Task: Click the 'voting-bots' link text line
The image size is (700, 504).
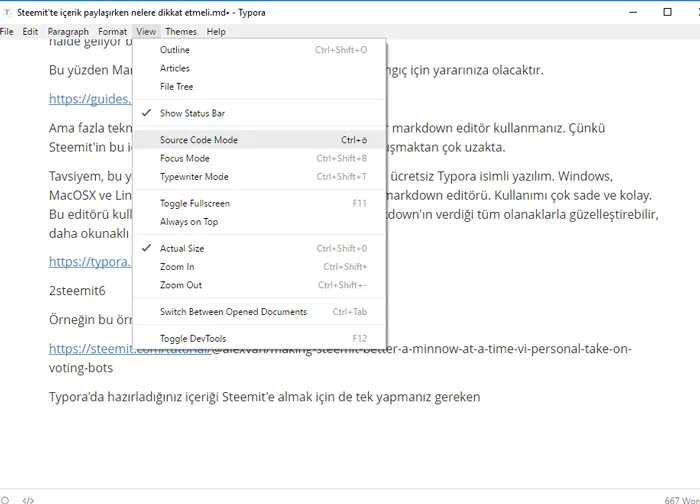Action: tap(81, 368)
